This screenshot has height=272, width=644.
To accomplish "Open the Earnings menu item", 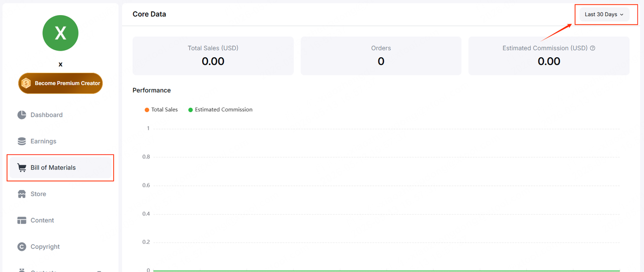I will coord(60,141).
